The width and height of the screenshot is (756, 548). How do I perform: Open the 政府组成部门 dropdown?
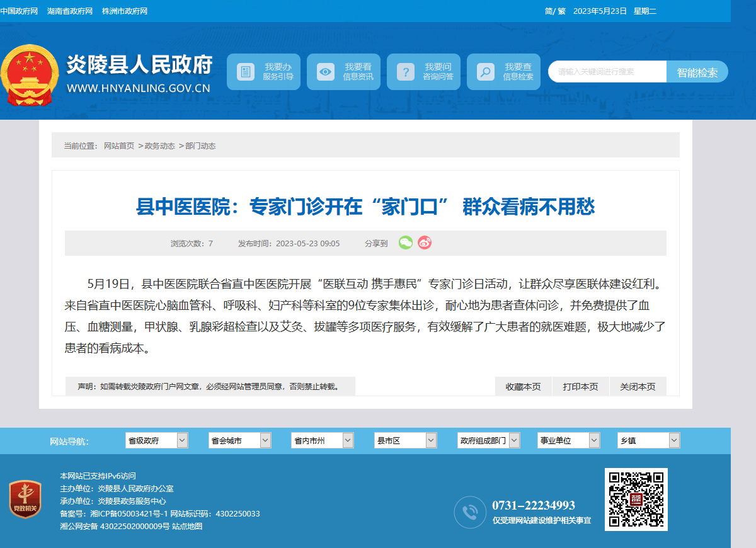point(488,440)
